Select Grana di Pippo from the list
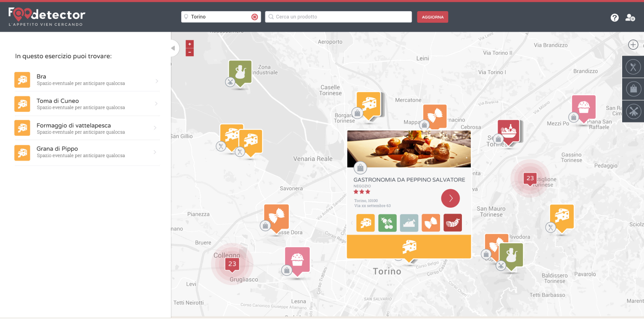The width and height of the screenshot is (644, 319). (x=57, y=149)
